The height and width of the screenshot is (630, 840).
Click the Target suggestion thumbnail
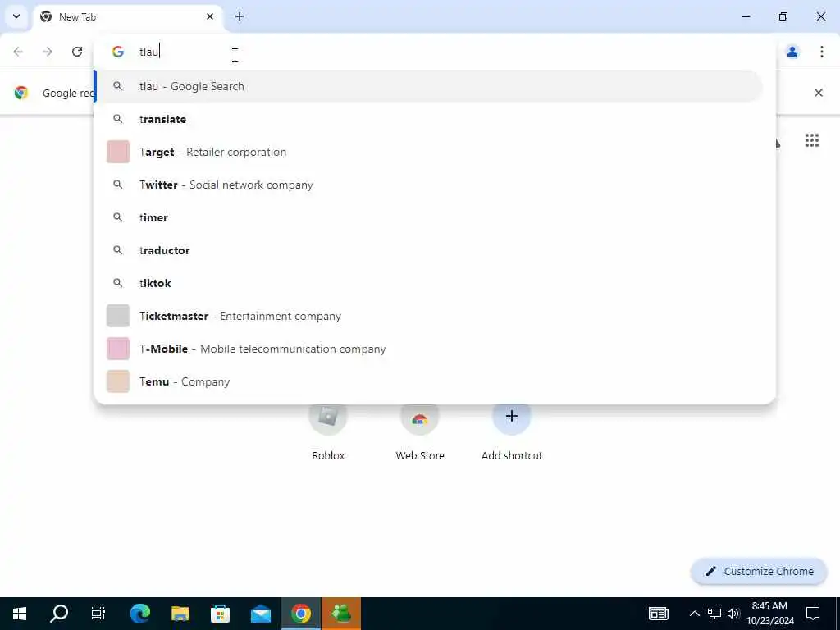[118, 152]
